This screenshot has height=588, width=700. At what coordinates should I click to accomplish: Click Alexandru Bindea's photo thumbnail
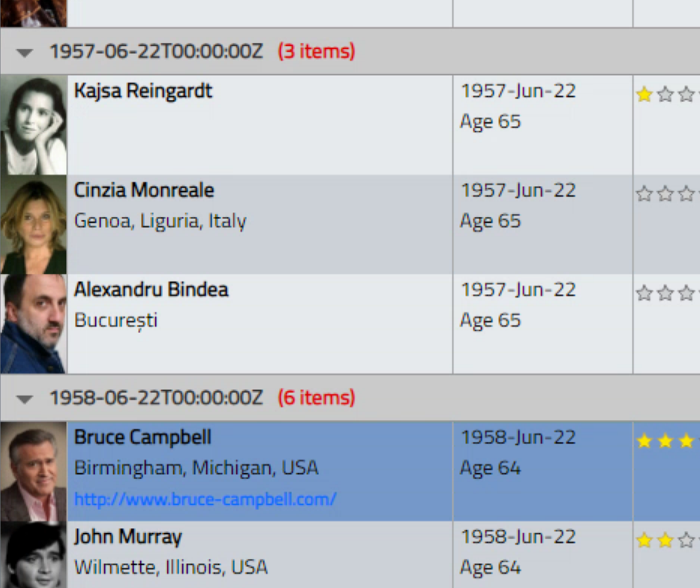[34, 324]
